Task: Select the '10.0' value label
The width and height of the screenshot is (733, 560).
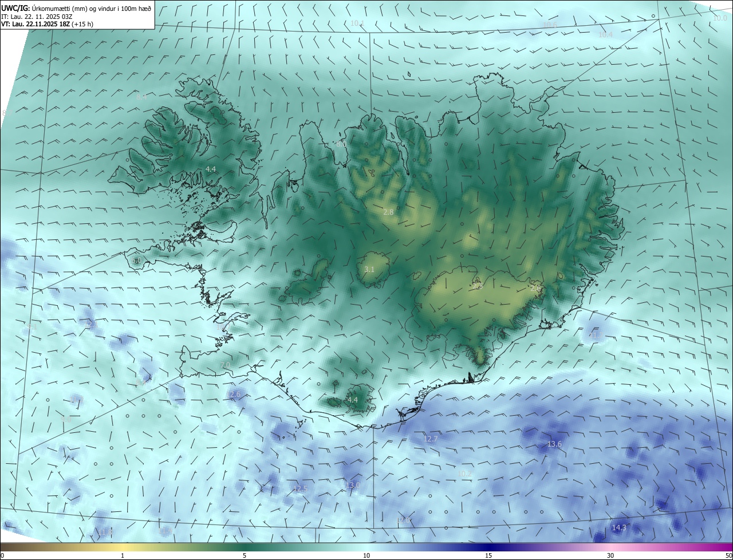Action: pos(720,18)
